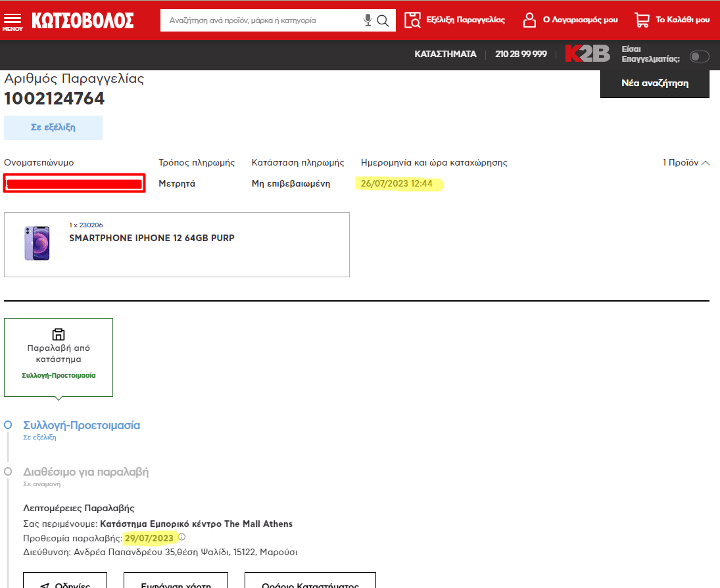This screenshot has width=720, height=588.
Task: Open the hamburger ΜΕΝΟΥ icon
Action: click(x=12, y=21)
